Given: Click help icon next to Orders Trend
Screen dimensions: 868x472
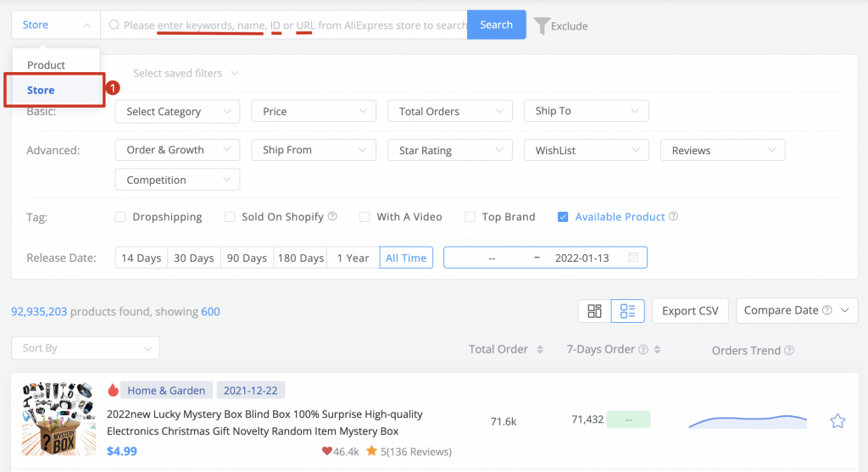Looking at the screenshot, I should (789, 350).
